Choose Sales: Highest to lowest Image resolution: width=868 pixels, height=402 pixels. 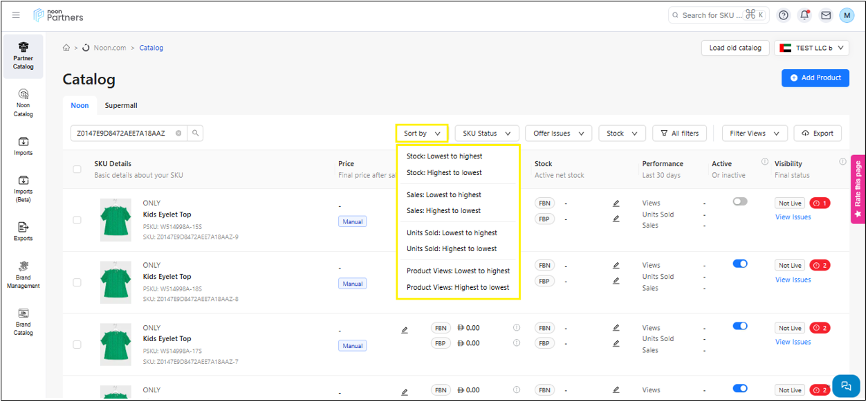[x=443, y=211]
